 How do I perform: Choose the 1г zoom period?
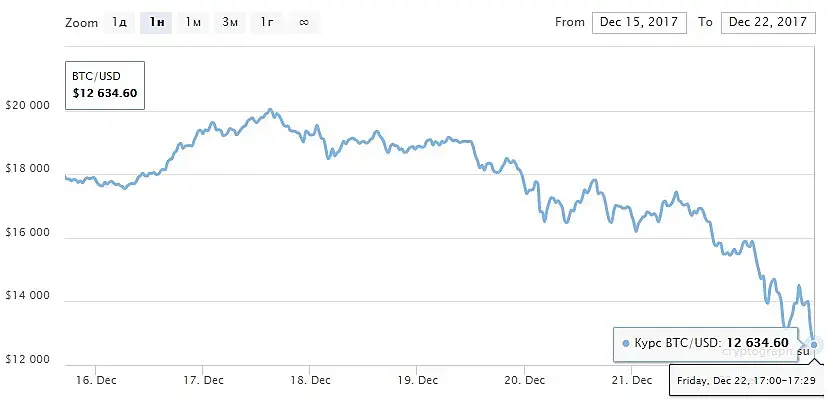click(x=267, y=22)
